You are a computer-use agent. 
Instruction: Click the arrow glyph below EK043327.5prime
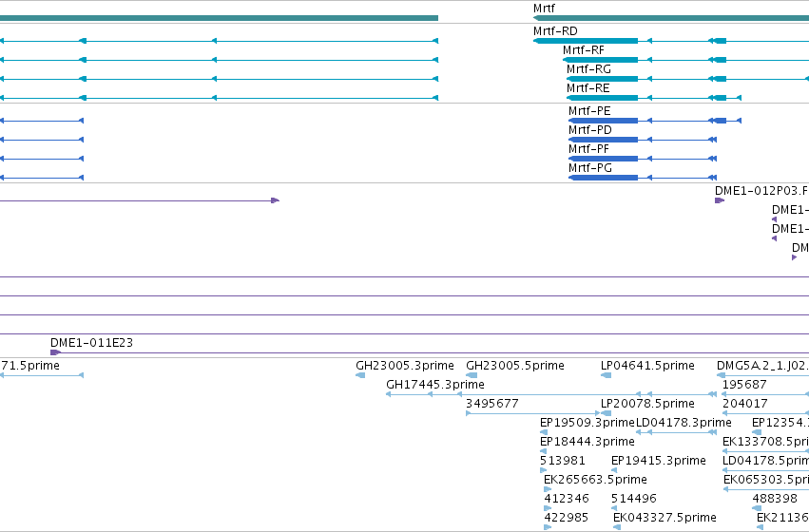coord(617,527)
